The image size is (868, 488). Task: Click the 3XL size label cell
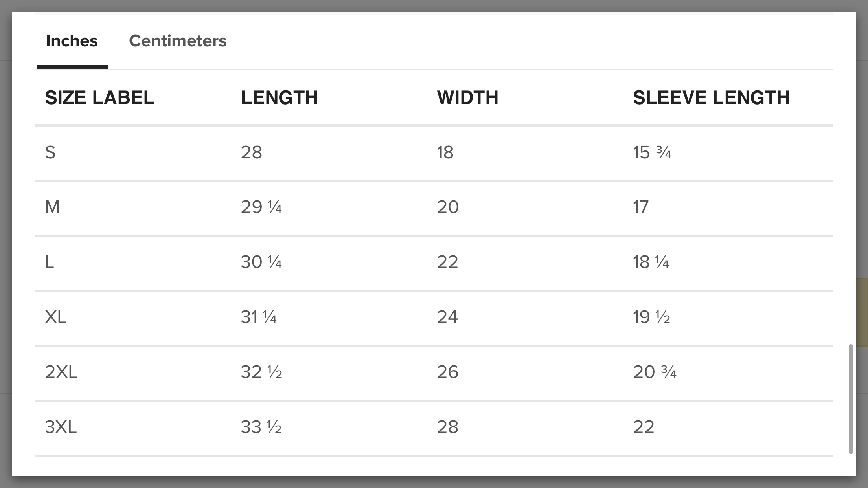[x=61, y=427]
